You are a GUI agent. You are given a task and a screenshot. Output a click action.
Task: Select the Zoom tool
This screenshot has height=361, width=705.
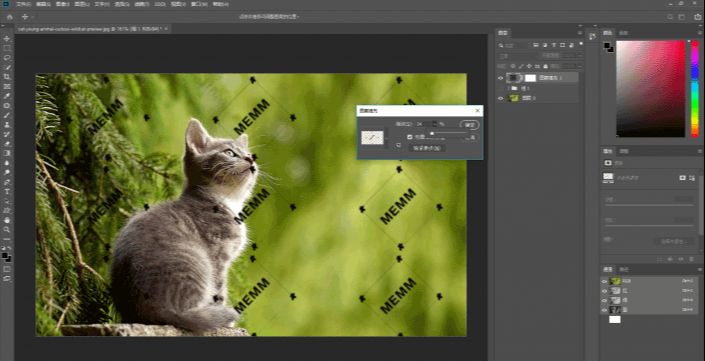(x=7, y=230)
